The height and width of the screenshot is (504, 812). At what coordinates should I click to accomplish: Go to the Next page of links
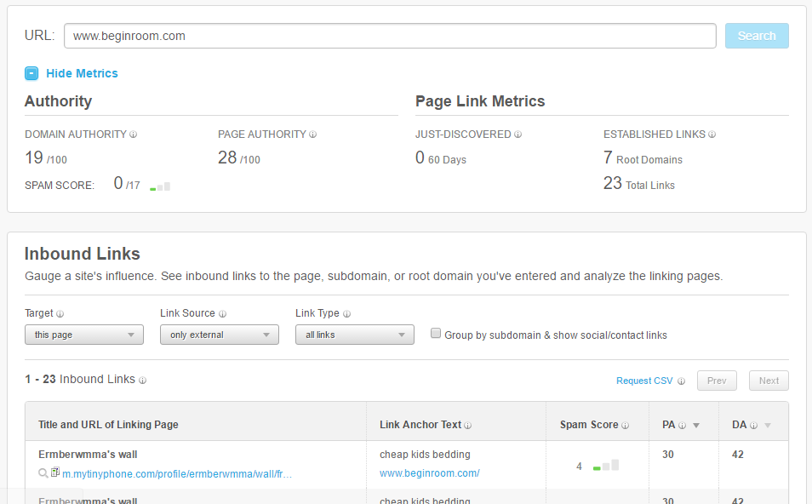769,381
